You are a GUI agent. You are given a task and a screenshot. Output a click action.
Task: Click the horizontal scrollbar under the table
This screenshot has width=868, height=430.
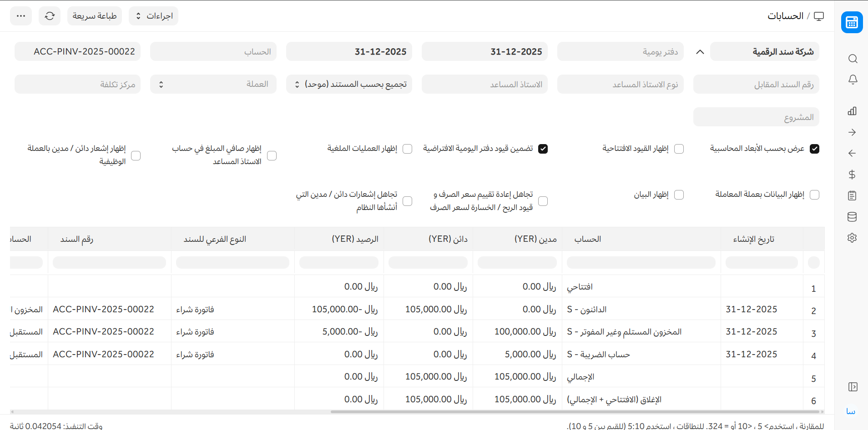(575, 412)
